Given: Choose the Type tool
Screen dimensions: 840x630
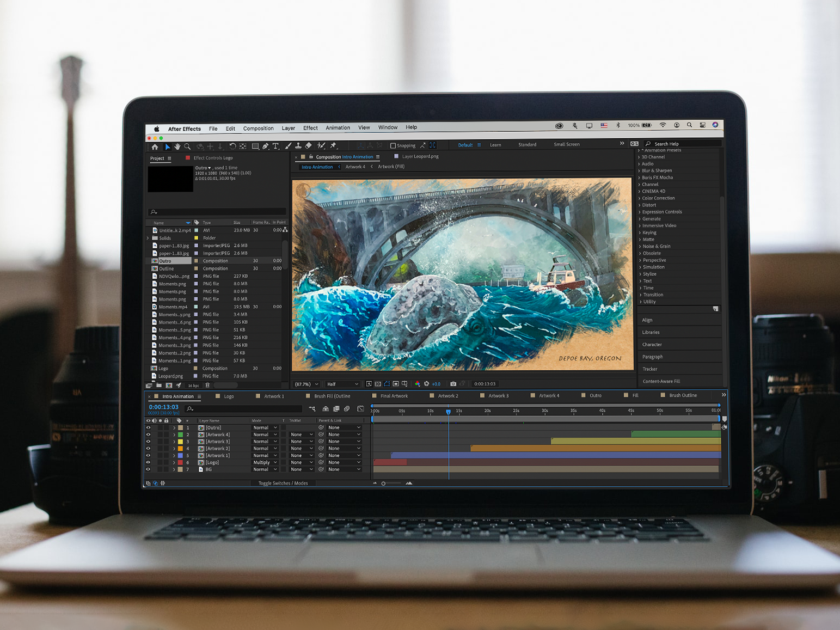Looking at the screenshot, I should [275, 146].
